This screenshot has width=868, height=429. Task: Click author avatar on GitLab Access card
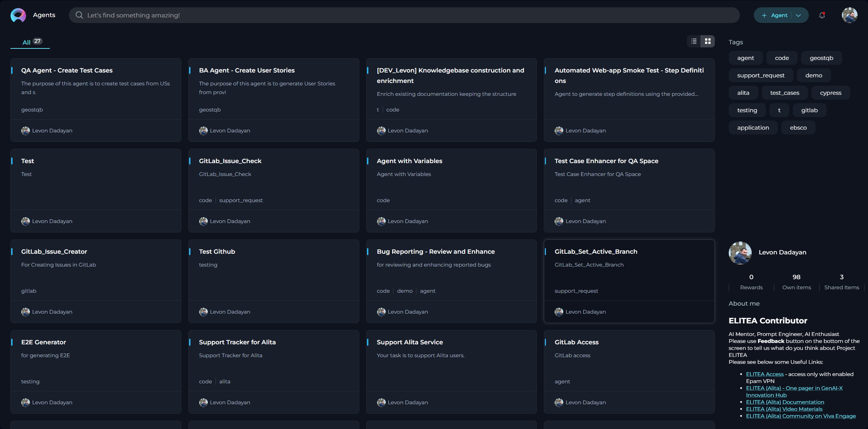click(559, 403)
